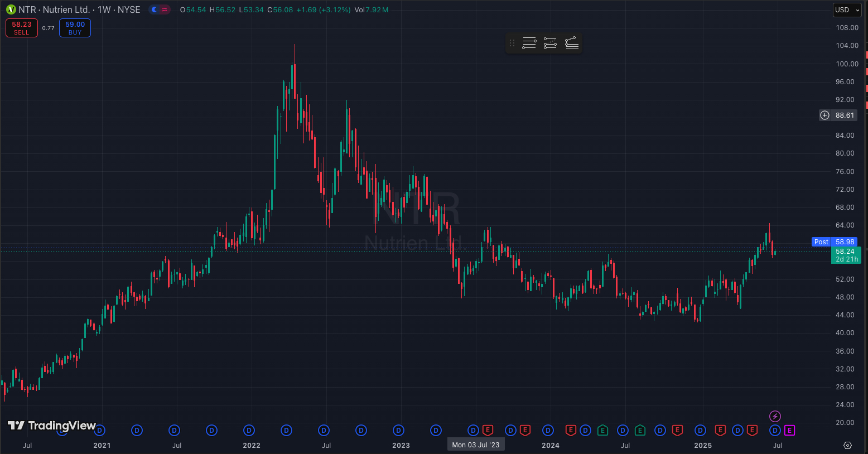Click the D dividend marker above 2025 label
The image size is (868, 454).
coord(700,430)
